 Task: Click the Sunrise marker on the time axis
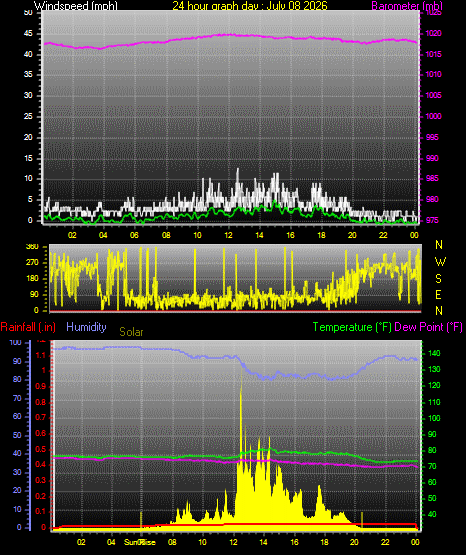pos(140,542)
